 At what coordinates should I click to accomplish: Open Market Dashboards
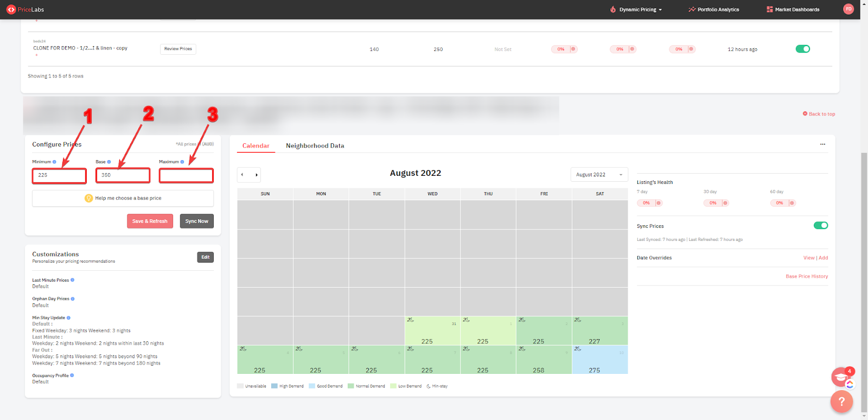(793, 9)
